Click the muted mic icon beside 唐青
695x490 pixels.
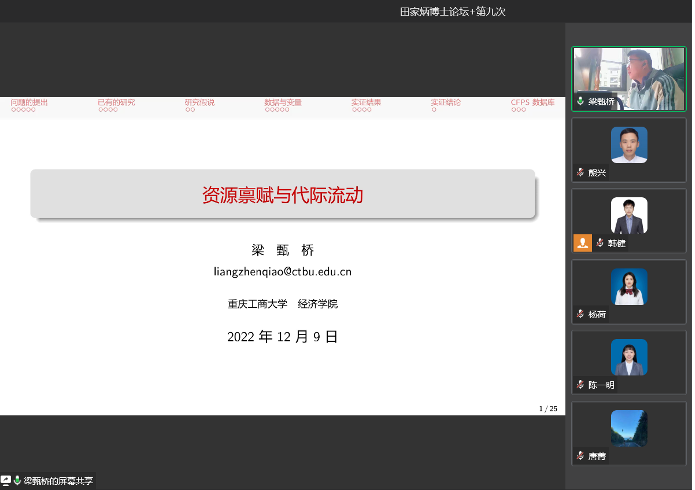[x=580, y=456]
